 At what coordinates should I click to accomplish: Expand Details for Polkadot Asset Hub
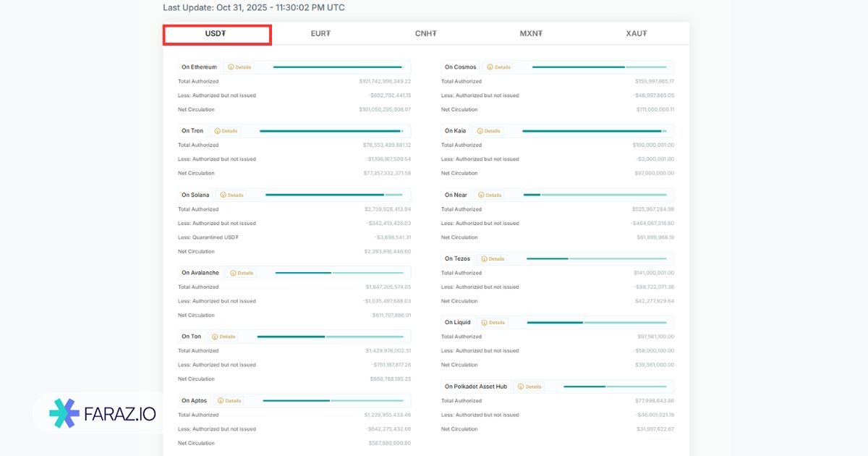[529, 387]
